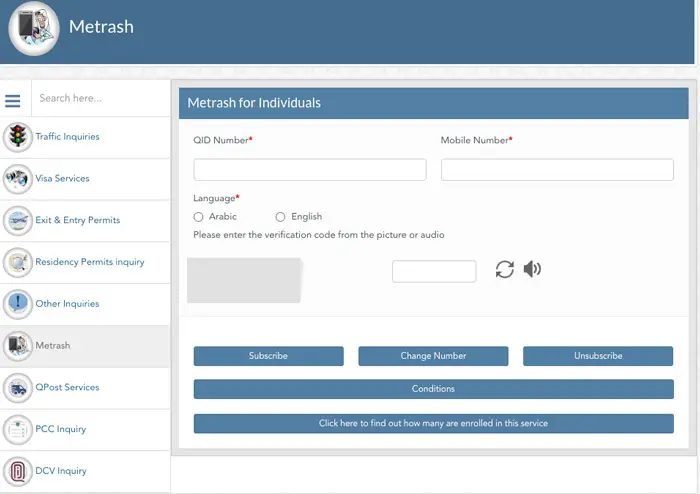Viewport: 700px width, 494px height.
Task: Click the Visa Services icon
Action: click(18, 179)
